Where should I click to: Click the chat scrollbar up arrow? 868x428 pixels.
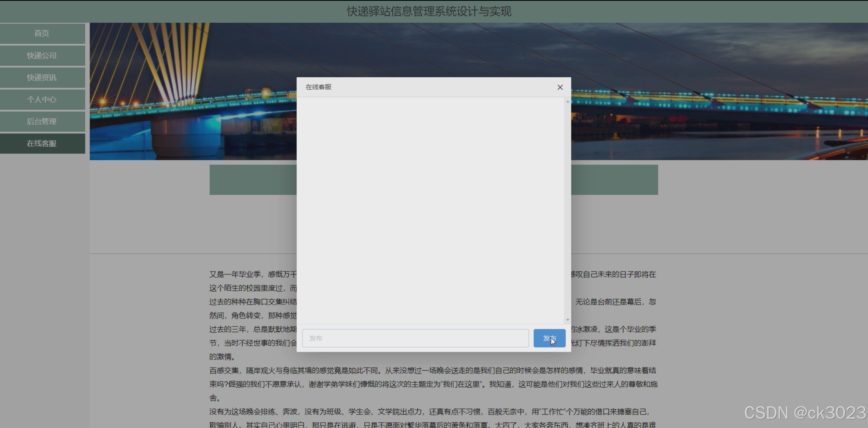coord(568,102)
